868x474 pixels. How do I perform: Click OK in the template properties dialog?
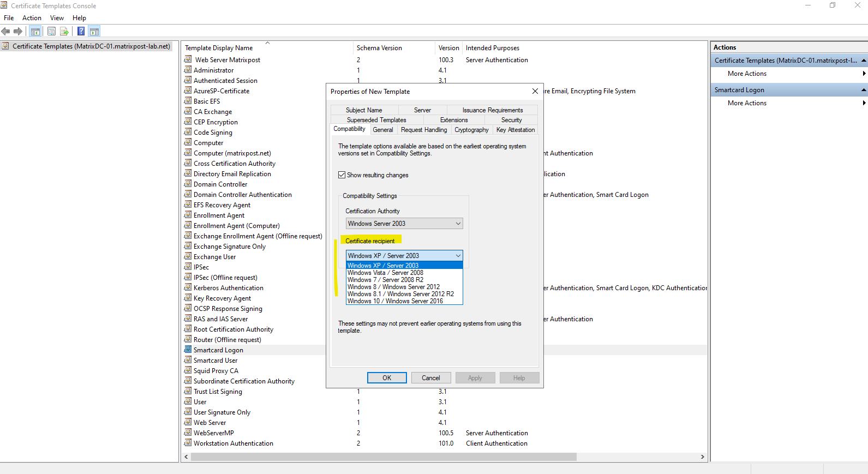pyautogui.click(x=387, y=378)
